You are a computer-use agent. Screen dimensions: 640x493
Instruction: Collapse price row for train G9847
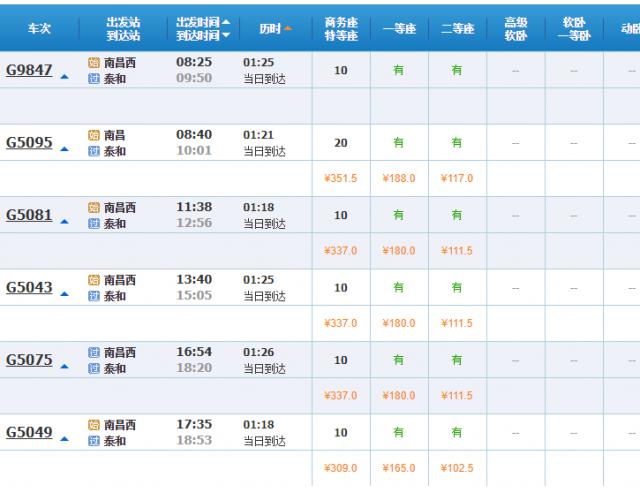coord(64,76)
